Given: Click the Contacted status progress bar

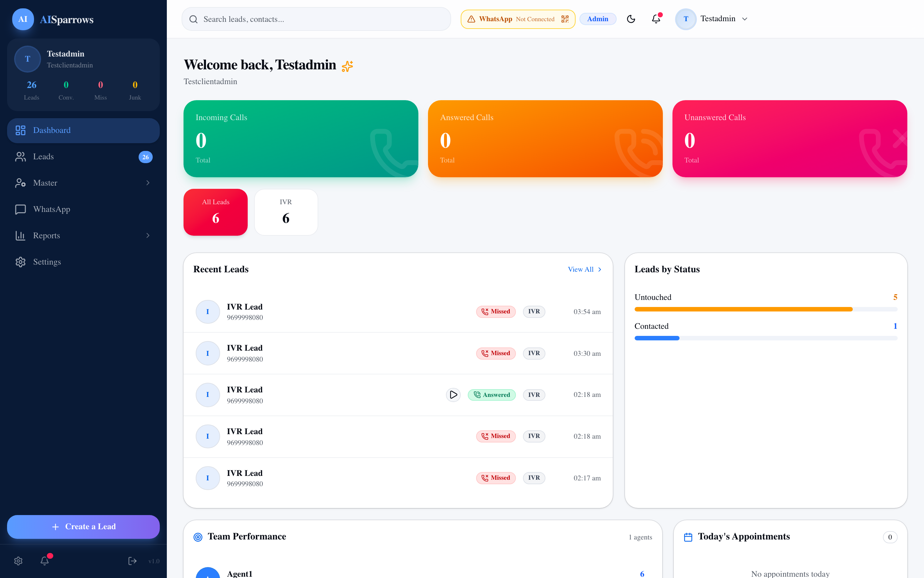Looking at the screenshot, I should point(766,338).
